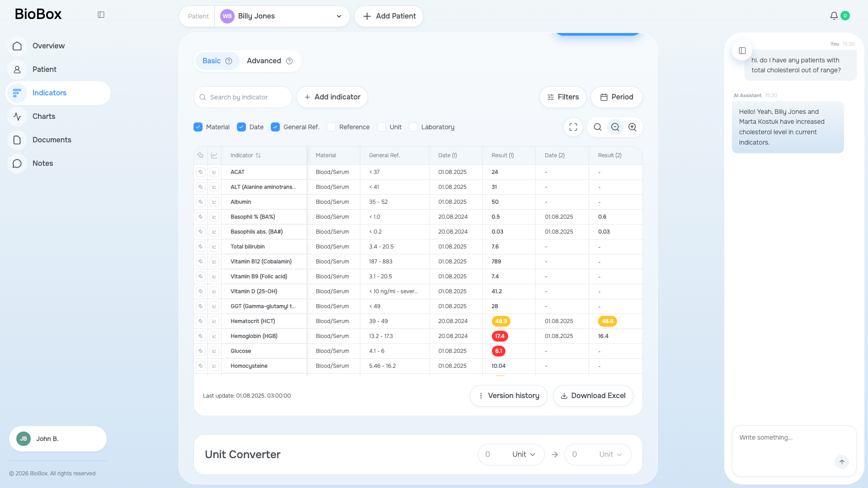The image size is (868, 488).
Task: Click the unit converter arrow icon
Action: pos(555,455)
